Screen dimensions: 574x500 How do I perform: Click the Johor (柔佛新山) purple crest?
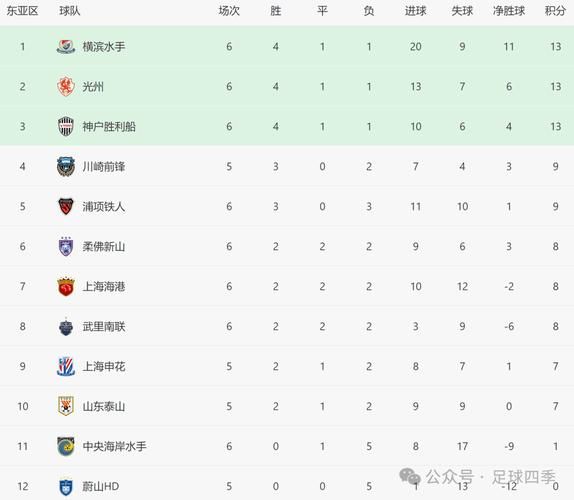(66, 246)
